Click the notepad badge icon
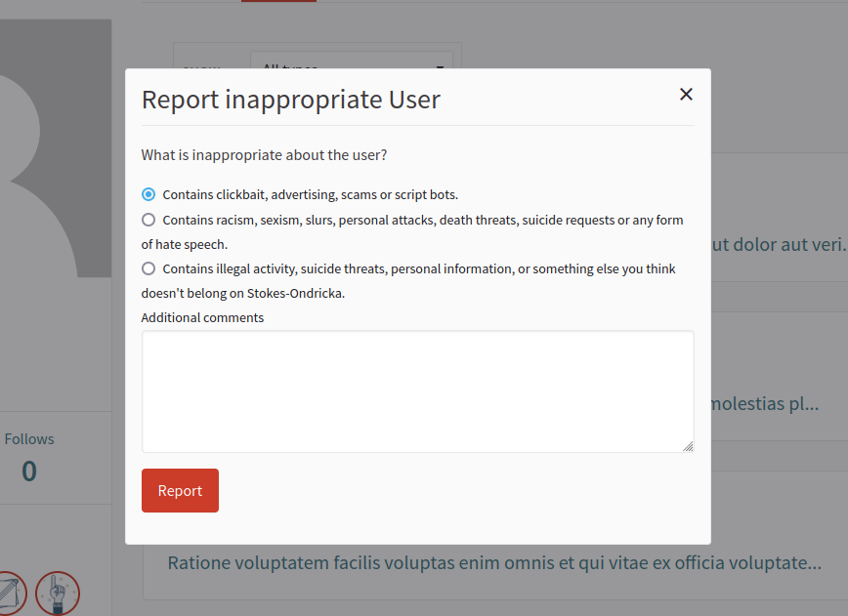The width and height of the screenshot is (848, 616). [x=11, y=594]
